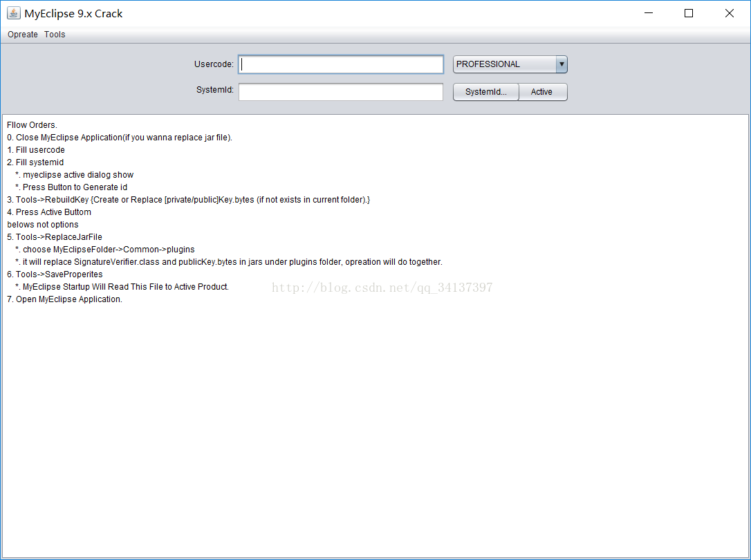
Task: Click the "6. Tools->SaveProperites" line
Action: click(55, 274)
